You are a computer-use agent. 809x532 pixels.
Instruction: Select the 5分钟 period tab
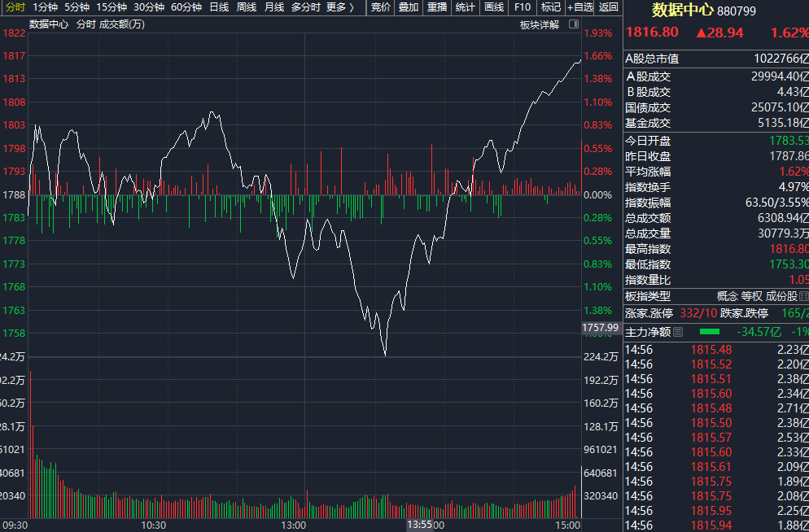[x=77, y=7]
